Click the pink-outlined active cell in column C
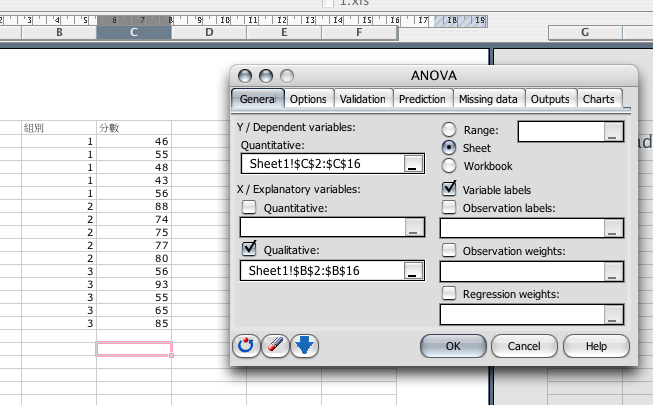 (x=134, y=349)
